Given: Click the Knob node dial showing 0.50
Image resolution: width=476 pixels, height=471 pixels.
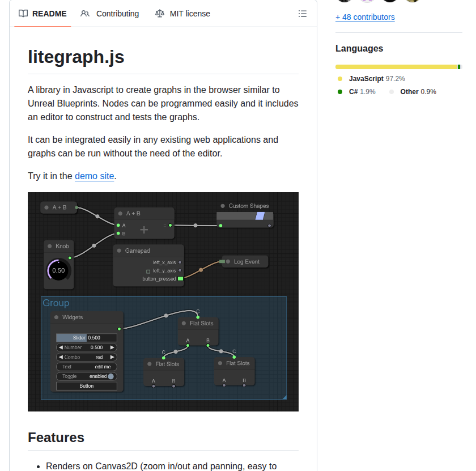Looking at the screenshot, I should (58, 270).
